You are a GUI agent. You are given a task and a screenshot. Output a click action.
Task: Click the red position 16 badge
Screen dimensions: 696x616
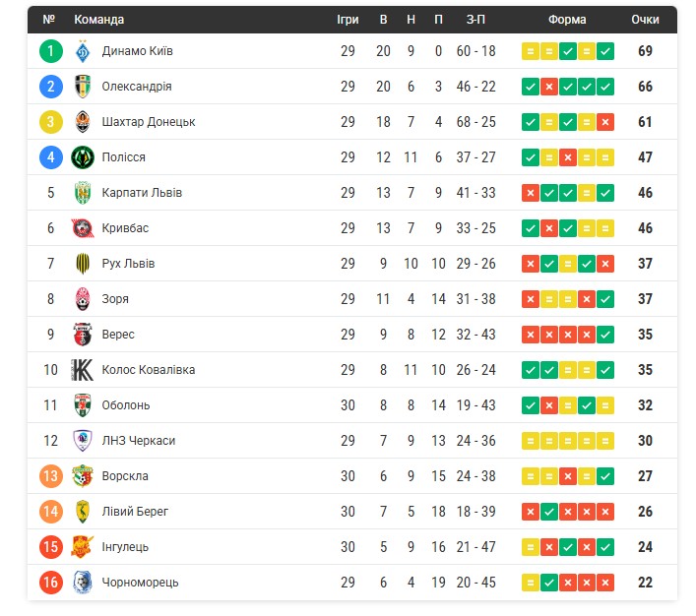(x=50, y=583)
